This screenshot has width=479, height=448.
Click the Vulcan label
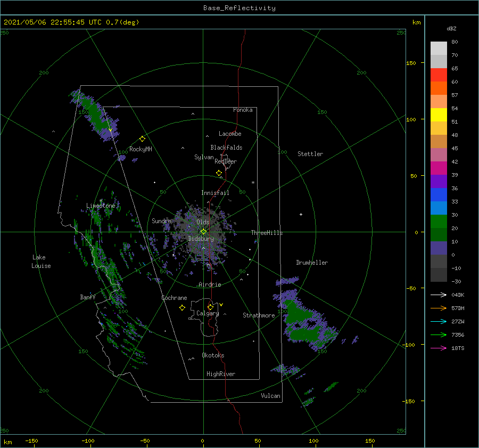point(271,396)
